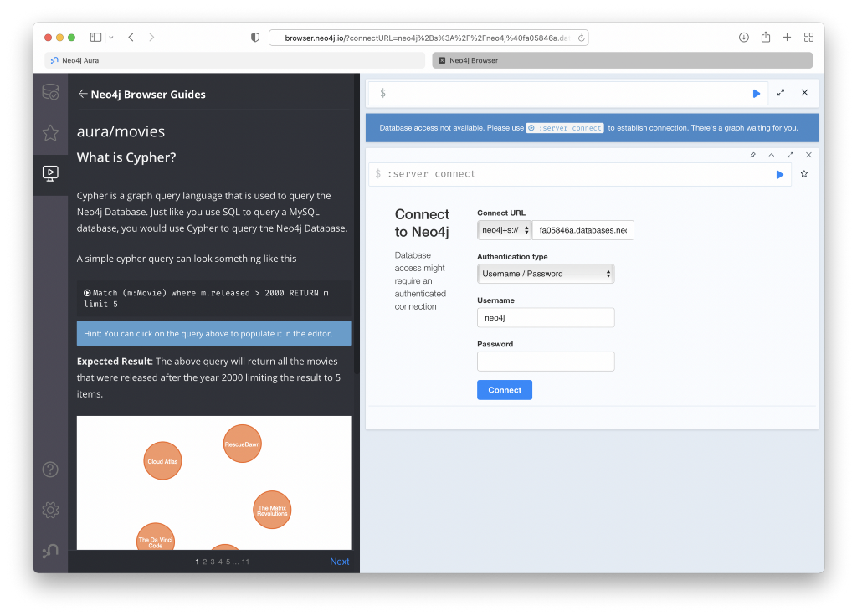Go to guide page 5

pyautogui.click(x=228, y=562)
